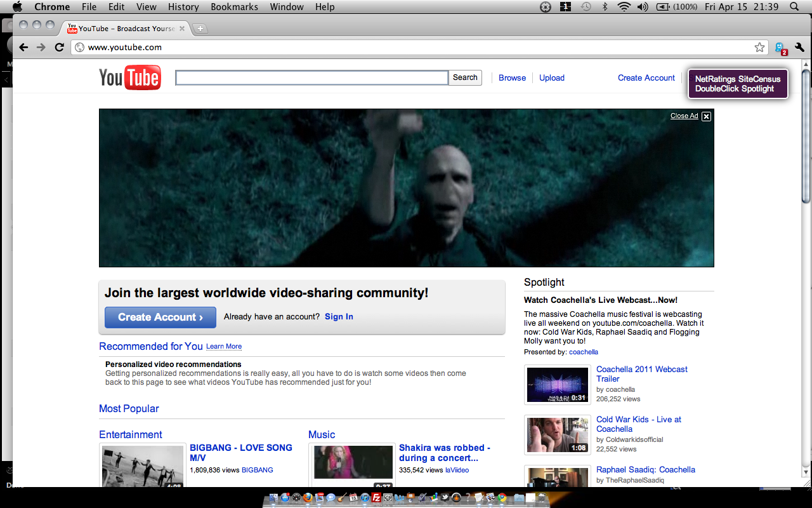The image size is (812, 508).
Task: Open the Bookmarks menu
Action: [235, 7]
